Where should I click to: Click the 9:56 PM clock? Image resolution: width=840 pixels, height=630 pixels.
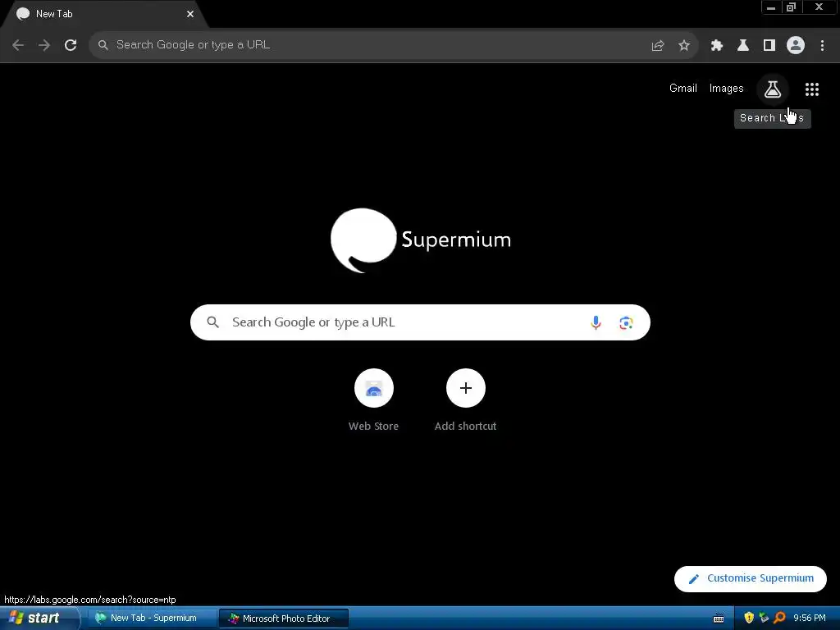[x=810, y=618]
